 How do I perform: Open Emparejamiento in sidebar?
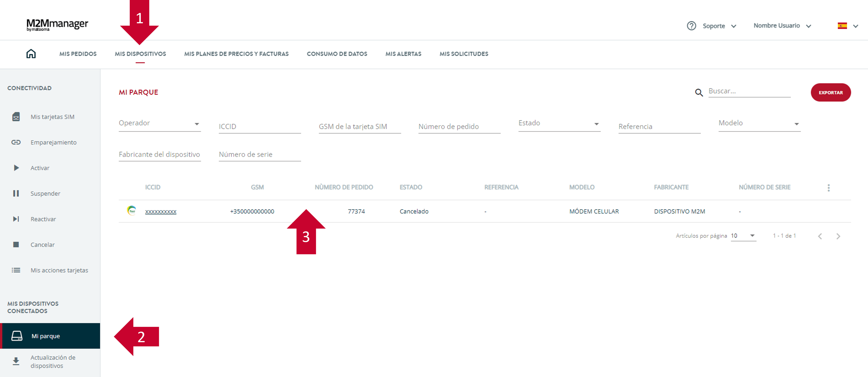point(50,142)
